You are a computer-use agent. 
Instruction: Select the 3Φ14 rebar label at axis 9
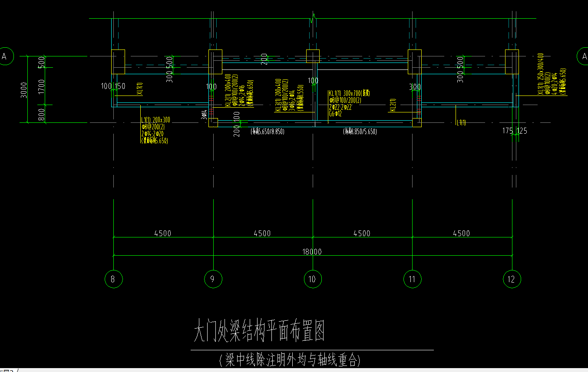(x=204, y=115)
